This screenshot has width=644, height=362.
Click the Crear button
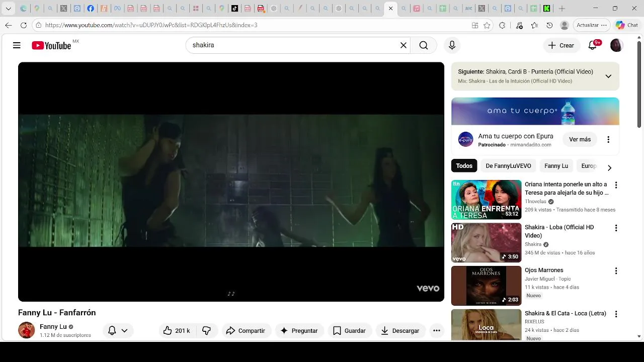[x=561, y=45]
